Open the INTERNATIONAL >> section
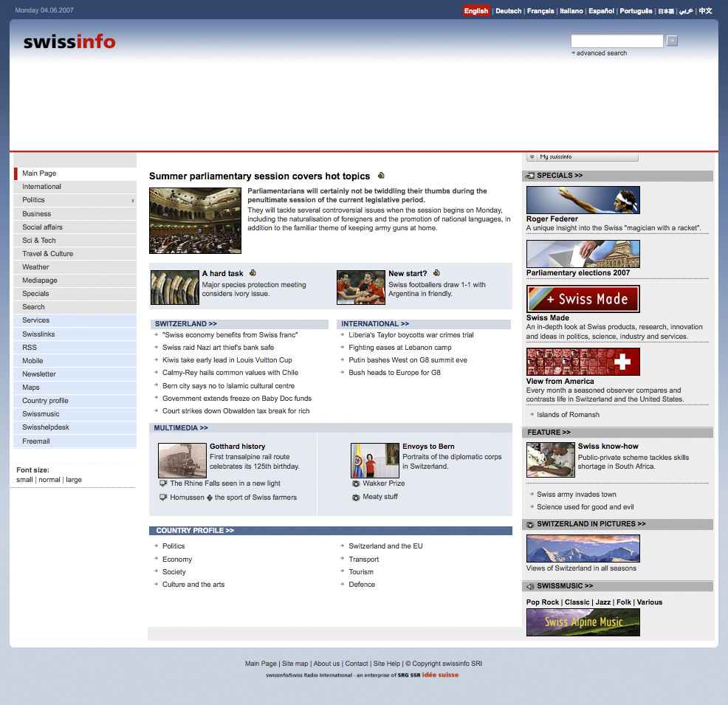Image resolution: width=728 pixels, height=705 pixels. point(374,324)
